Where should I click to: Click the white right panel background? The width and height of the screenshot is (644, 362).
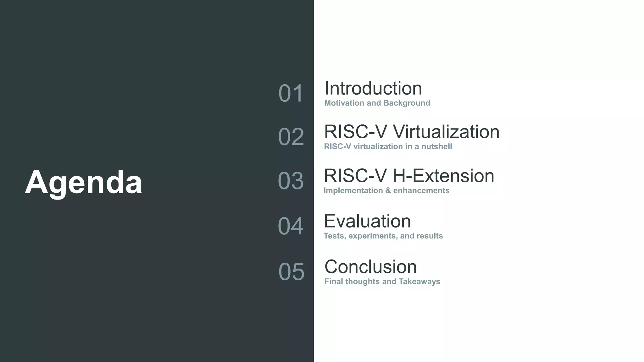[566, 189]
